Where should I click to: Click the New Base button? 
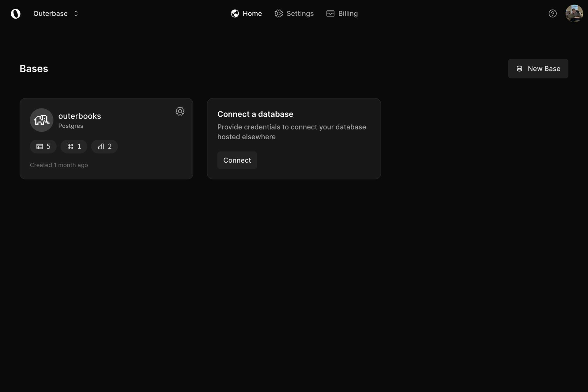538,69
